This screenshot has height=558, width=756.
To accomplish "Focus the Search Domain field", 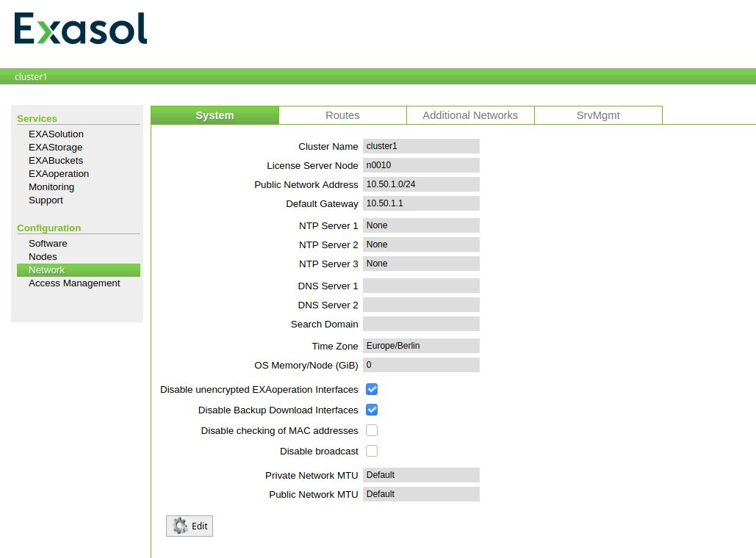I will coord(422,324).
